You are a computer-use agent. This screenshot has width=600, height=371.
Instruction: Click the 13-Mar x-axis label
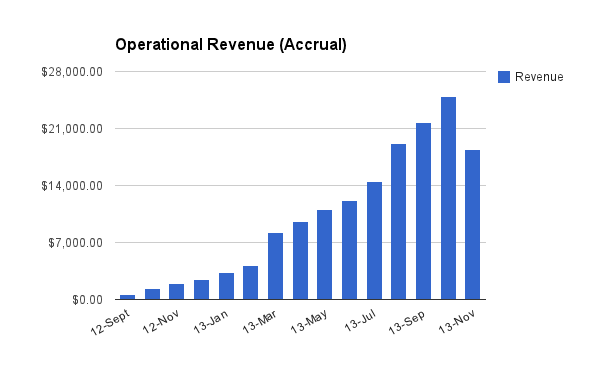pyautogui.click(x=259, y=322)
